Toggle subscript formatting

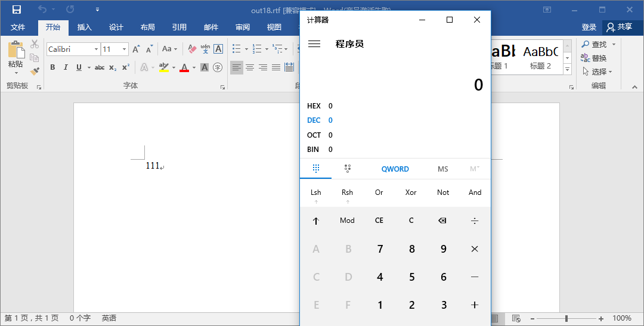click(113, 67)
